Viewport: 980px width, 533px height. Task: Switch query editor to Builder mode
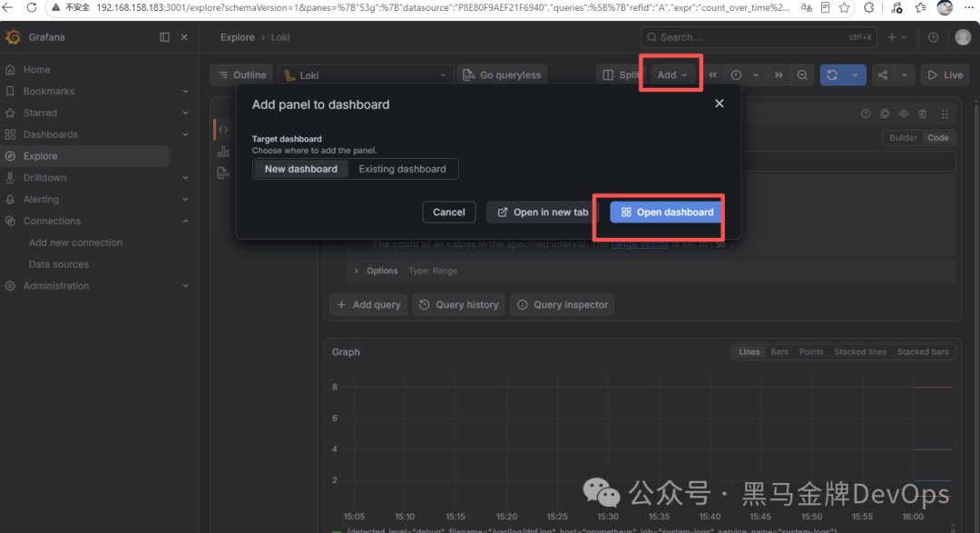[903, 138]
